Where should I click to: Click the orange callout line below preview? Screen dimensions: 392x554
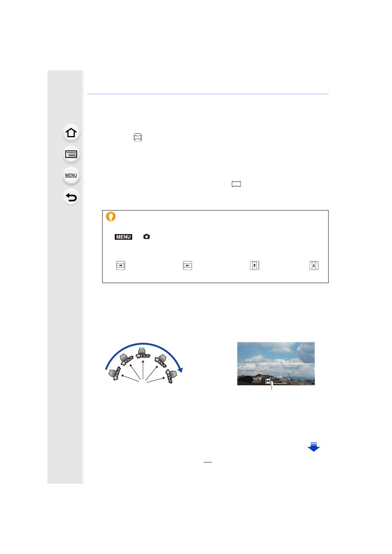click(x=272, y=386)
